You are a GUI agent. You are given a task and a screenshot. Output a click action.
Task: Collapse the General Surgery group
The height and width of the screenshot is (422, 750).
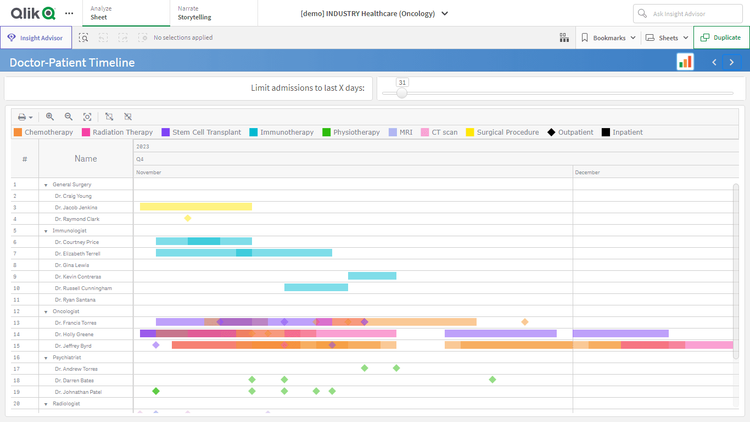point(45,185)
